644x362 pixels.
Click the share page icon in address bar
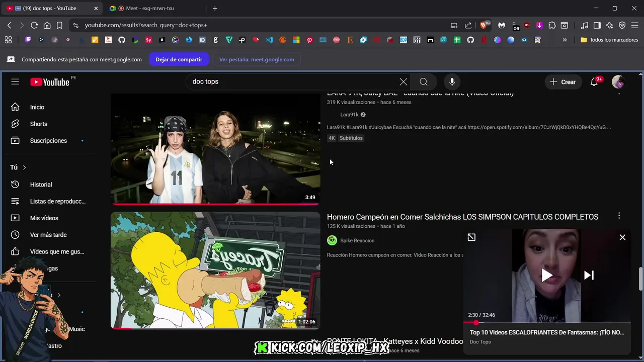pyautogui.click(x=468, y=25)
